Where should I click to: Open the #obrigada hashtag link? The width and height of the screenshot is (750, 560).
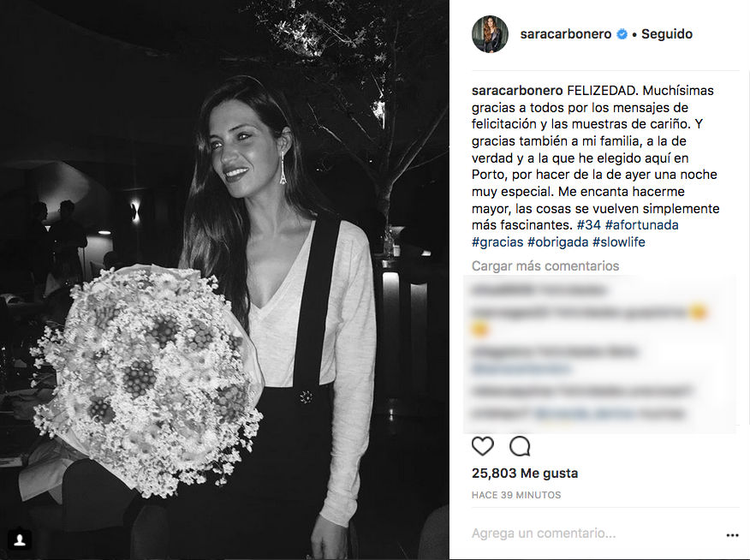pos(557,242)
